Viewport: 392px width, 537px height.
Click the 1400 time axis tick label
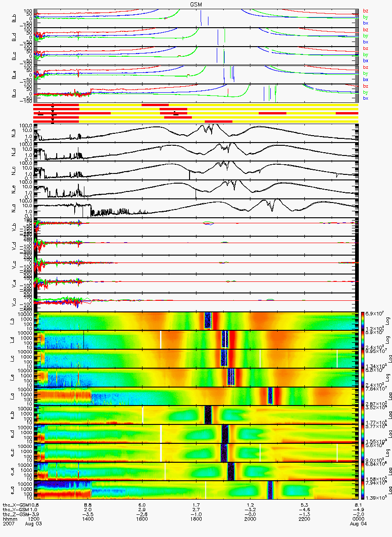tap(88, 519)
